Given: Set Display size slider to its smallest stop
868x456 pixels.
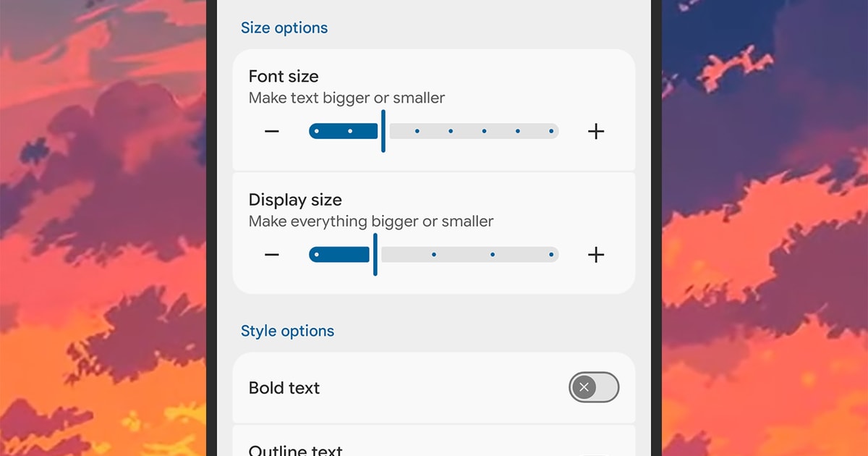Looking at the screenshot, I should pyautogui.click(x=317, y=255).
